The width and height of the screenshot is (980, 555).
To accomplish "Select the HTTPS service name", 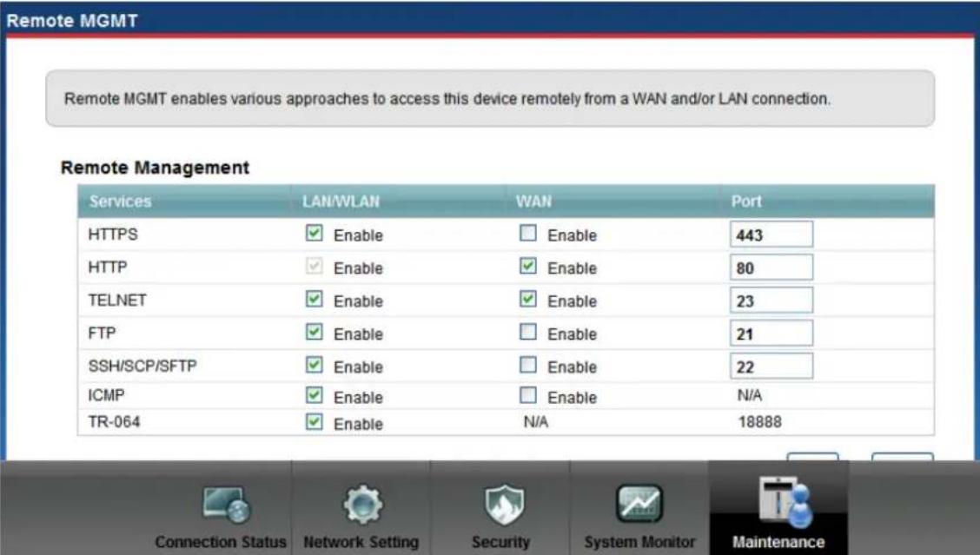I will pos(112,235).
